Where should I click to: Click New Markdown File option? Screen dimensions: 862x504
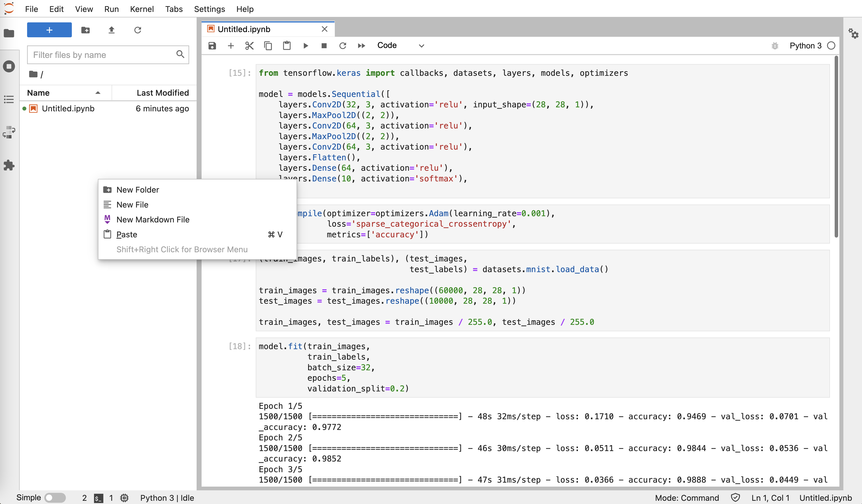click(x=153, y=219)
